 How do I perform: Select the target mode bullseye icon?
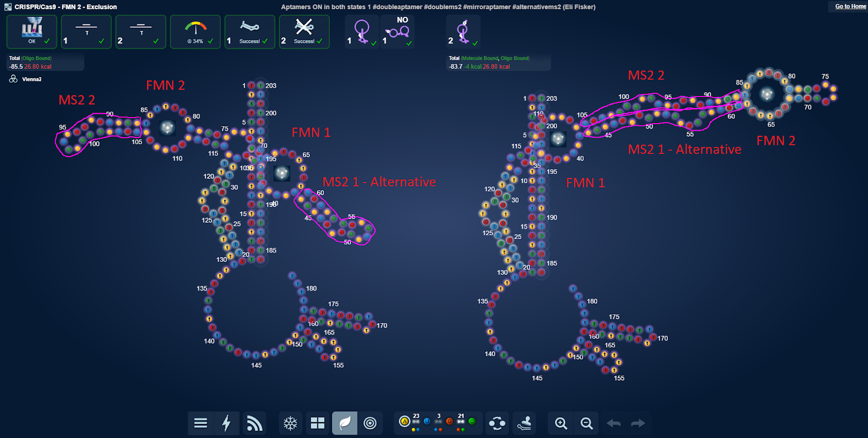click(370, 423)
